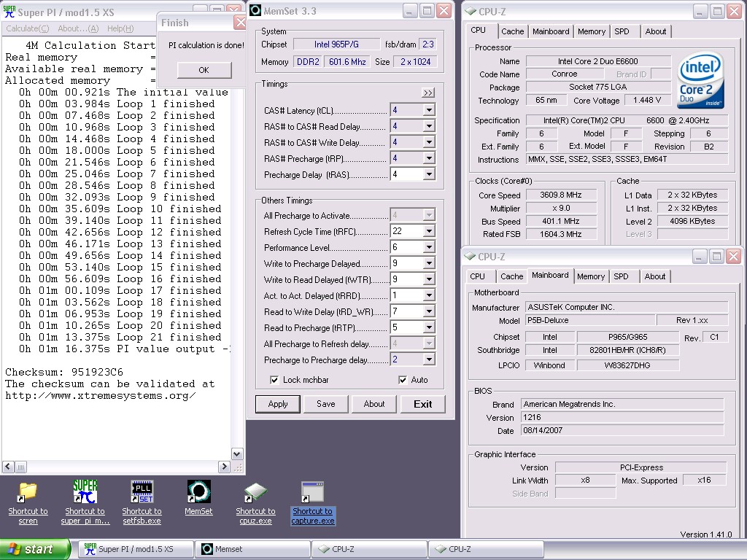Open the Help menu in Super PI
This screenshot has height=560, width=747.
pyautogui.click(x=120, y=28)
